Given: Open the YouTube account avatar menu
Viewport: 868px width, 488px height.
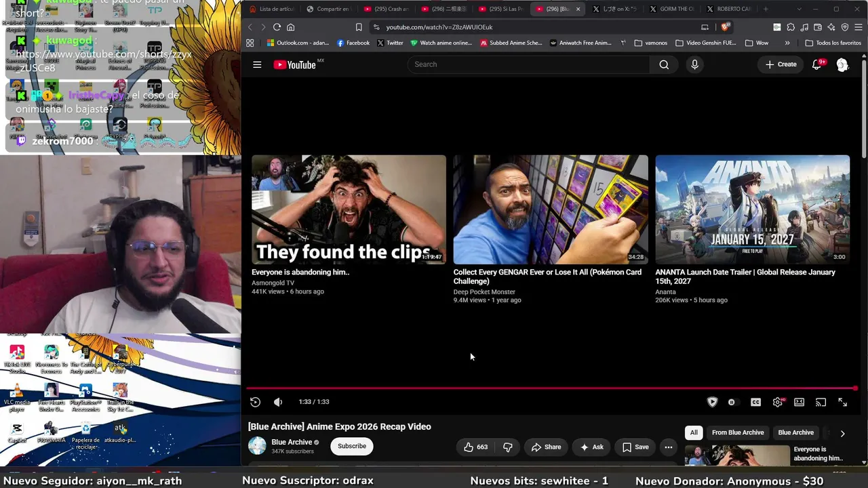Looking at the screenshot, I should click(842, 64).
